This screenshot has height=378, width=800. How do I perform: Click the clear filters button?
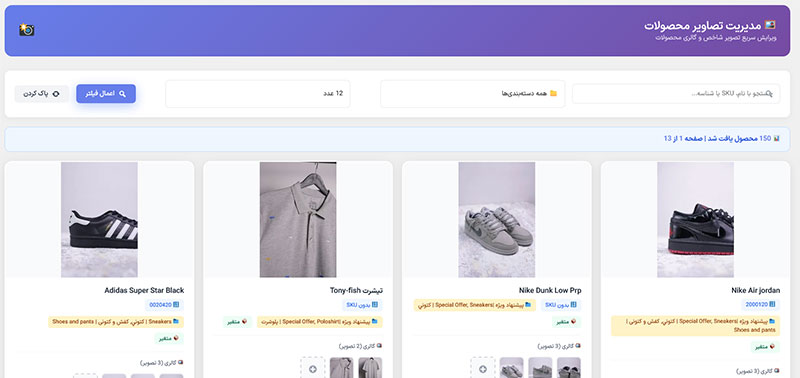point(42,94)
